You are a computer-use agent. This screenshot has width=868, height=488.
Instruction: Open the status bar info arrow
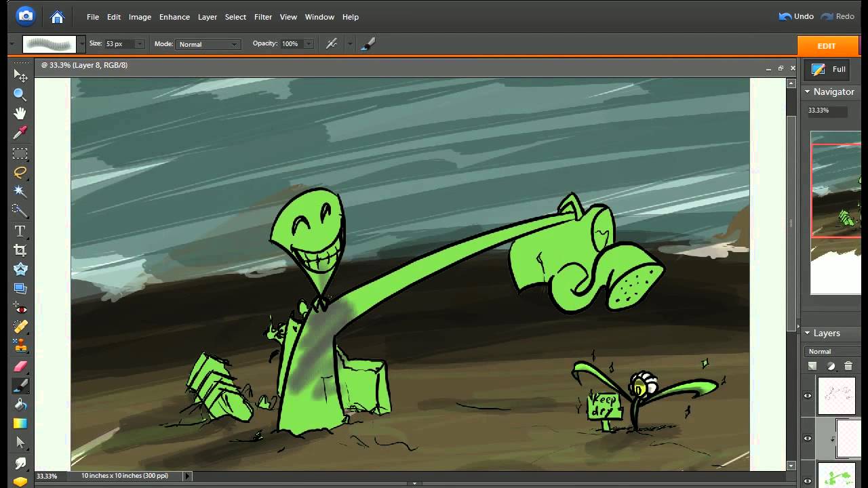188,476
